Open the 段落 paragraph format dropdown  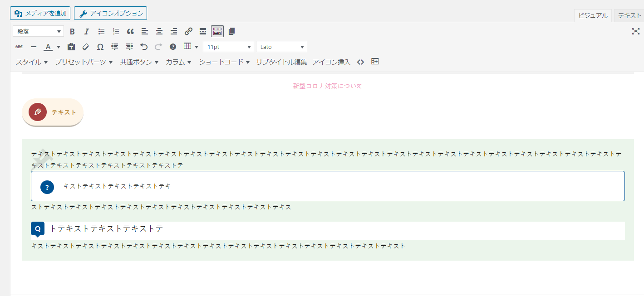38,31
